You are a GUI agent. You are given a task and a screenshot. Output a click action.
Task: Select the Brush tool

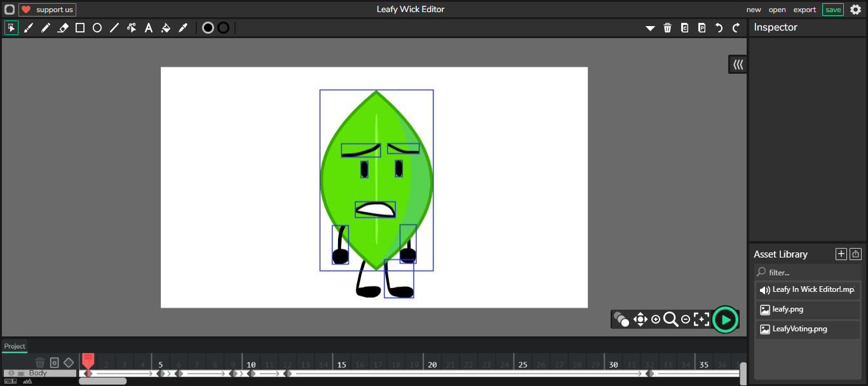click(x=29, y=28)
